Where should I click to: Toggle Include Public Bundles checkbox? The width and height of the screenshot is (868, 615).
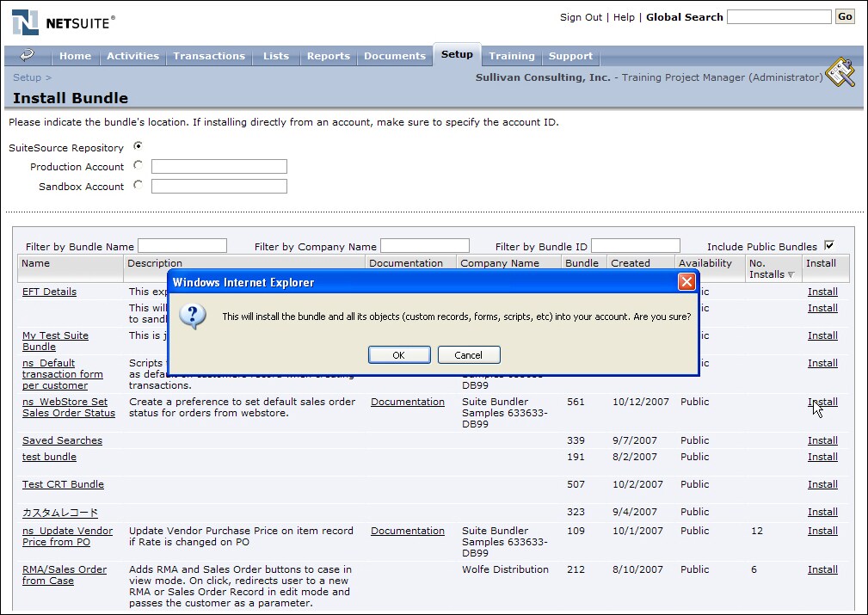point(828,245)
